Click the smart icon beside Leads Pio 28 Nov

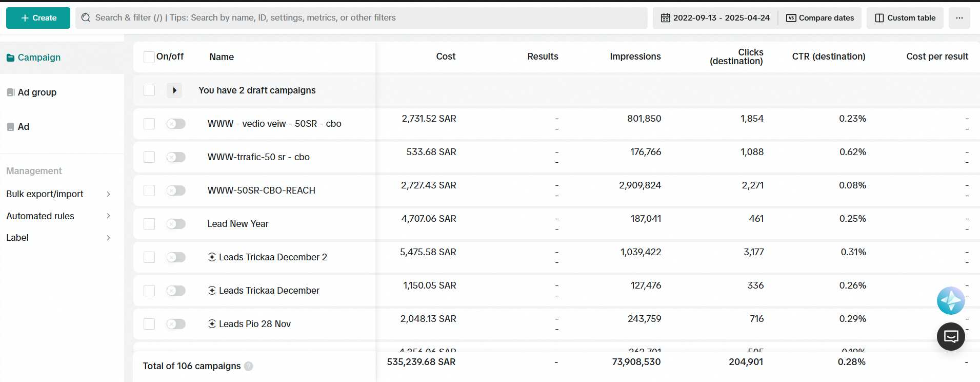[212, 324]
